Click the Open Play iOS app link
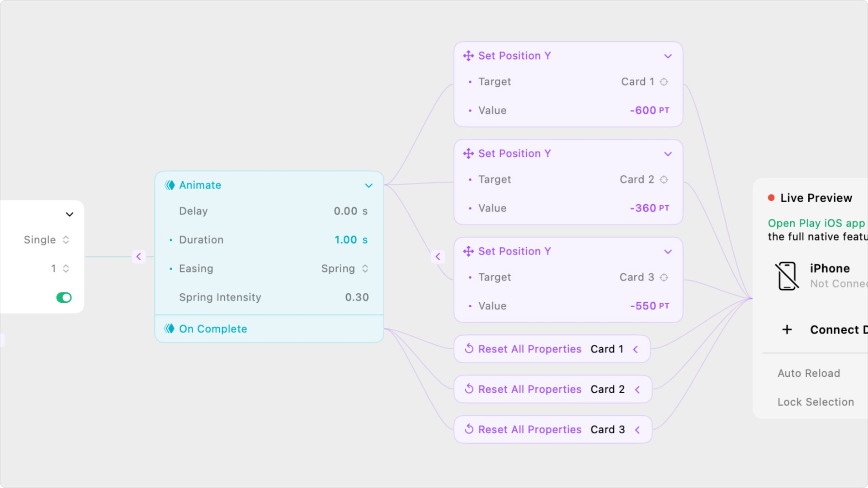The width and height of the screenshot is (868, 488). coord(816,223)
